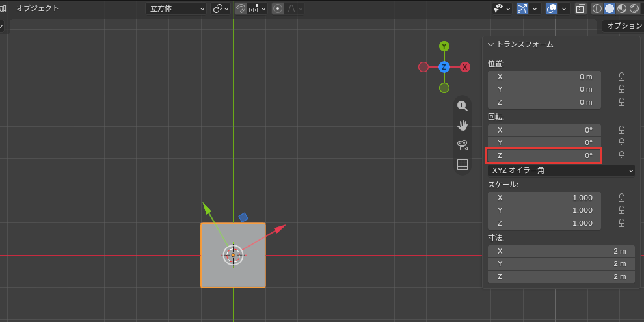Lock the スケール Z value
Image resolution: width=644 pixels, height=322 pixels.
[x=621, y=222]
